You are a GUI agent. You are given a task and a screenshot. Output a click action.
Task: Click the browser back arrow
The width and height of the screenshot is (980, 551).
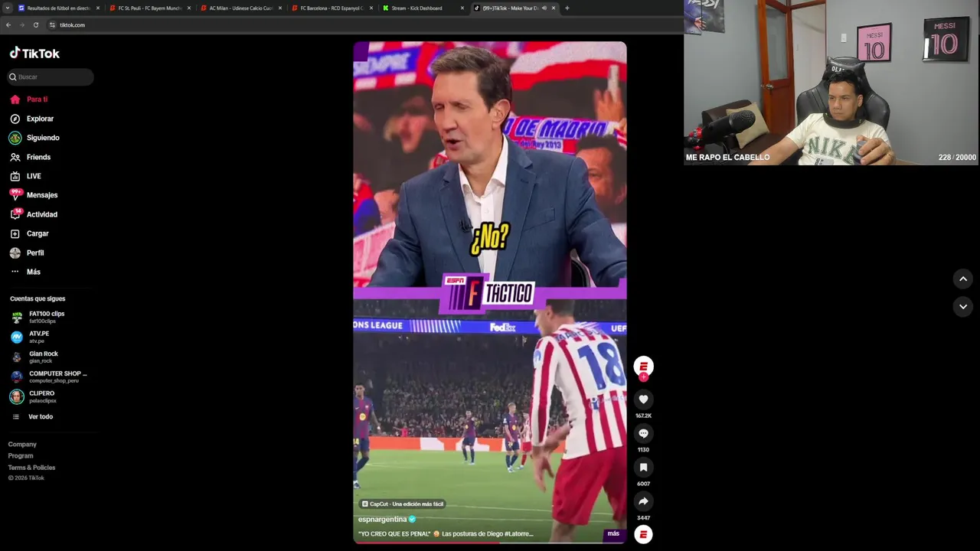(8, 25)
